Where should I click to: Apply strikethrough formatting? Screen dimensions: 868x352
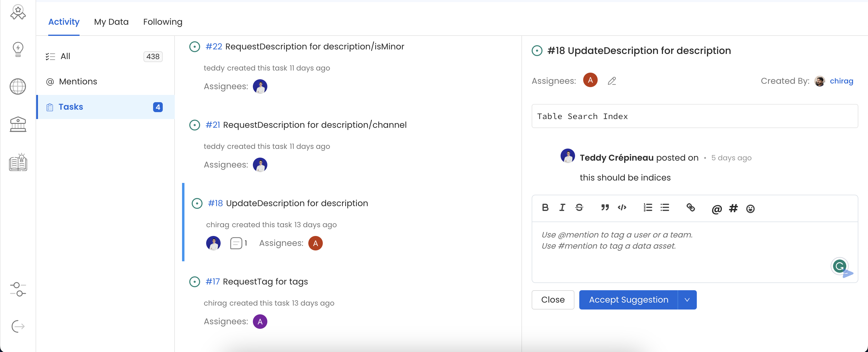coord(579,208)
